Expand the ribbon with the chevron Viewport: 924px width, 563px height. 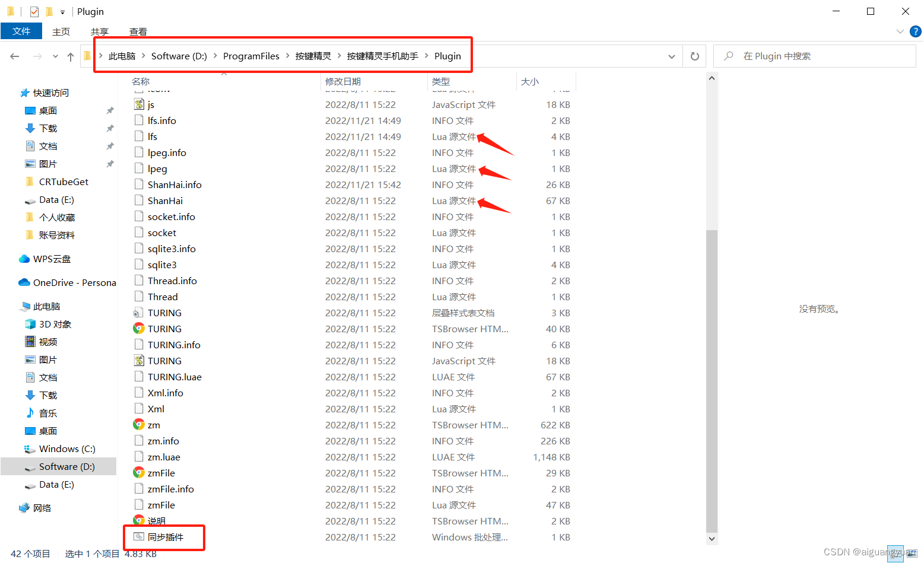[x=900, y=31]
